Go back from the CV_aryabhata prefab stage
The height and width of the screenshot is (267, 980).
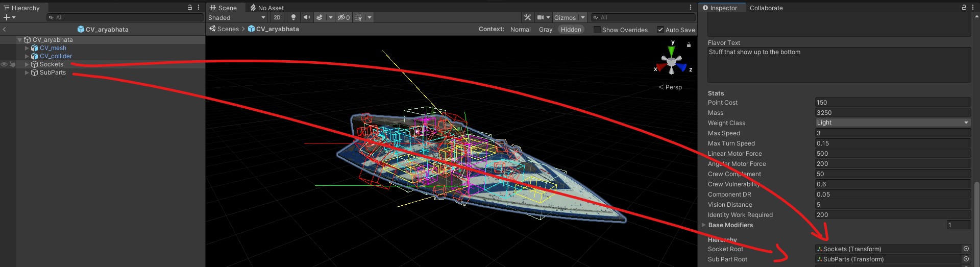[4, 30]
